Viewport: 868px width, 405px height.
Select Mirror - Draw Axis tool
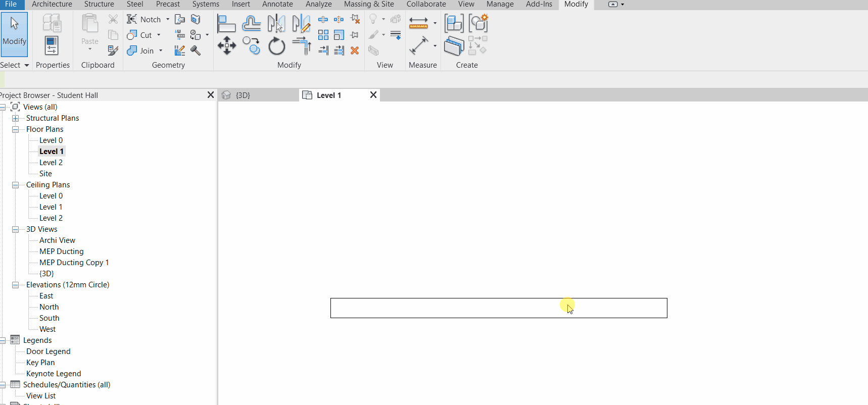click(301, 24)
